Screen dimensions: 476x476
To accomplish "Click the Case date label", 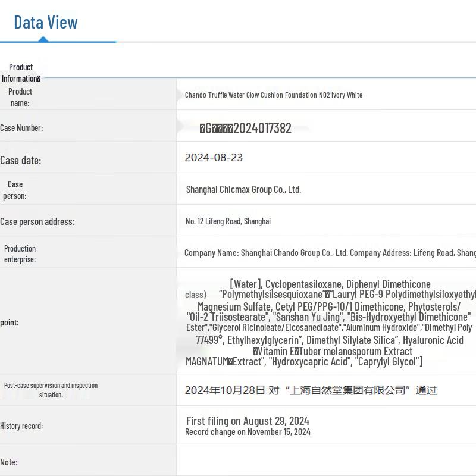I will click(x=21, y=160).
